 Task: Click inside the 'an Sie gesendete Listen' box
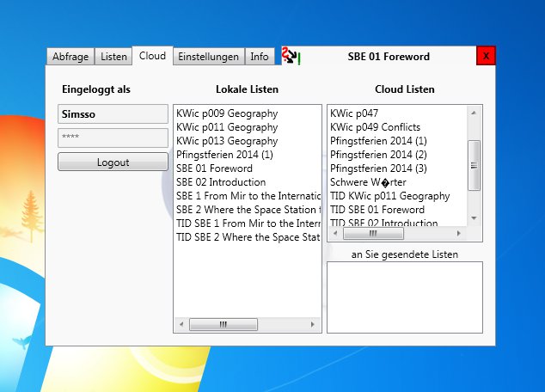405,297
